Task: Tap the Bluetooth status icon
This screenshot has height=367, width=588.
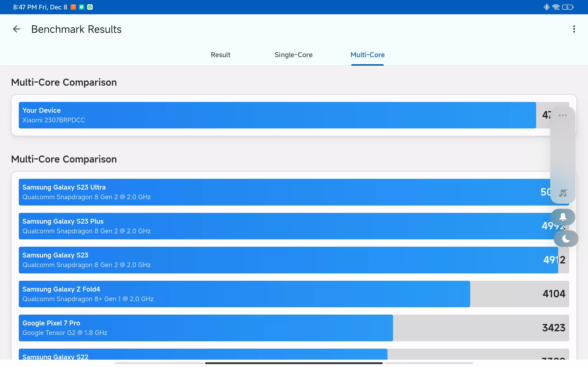Action: point(546,7)
